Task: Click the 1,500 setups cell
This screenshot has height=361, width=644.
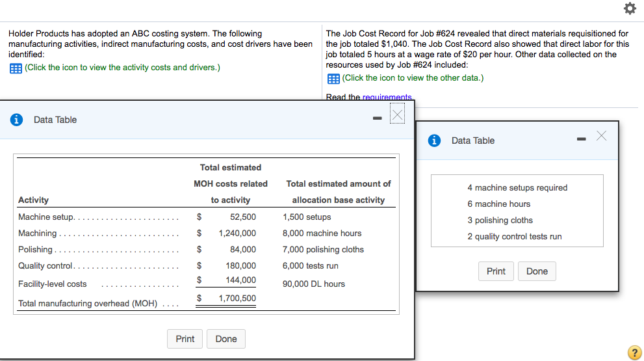Action: point(307,217)
